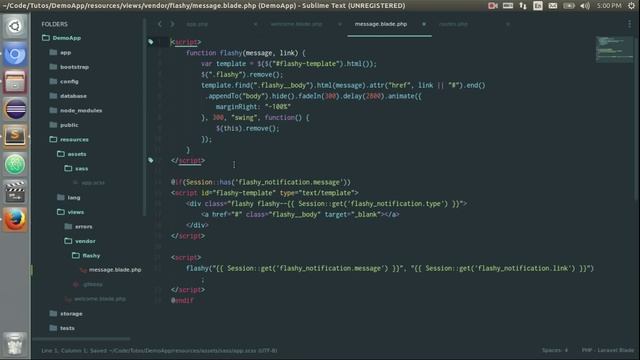The image size is (640, 360).
Task: Switch to the app.php tab
Action: [x=197, y=24]
